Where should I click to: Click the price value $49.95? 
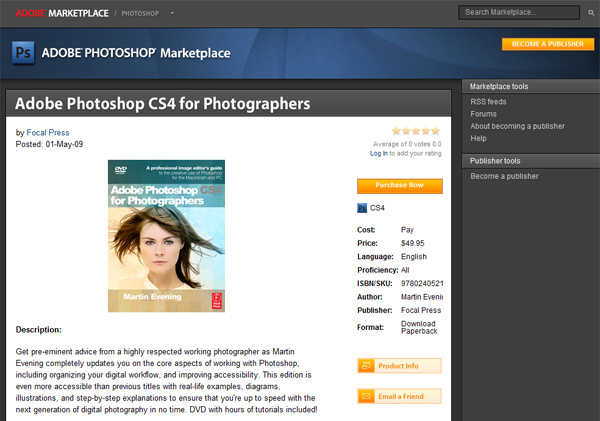pos(412,243)
